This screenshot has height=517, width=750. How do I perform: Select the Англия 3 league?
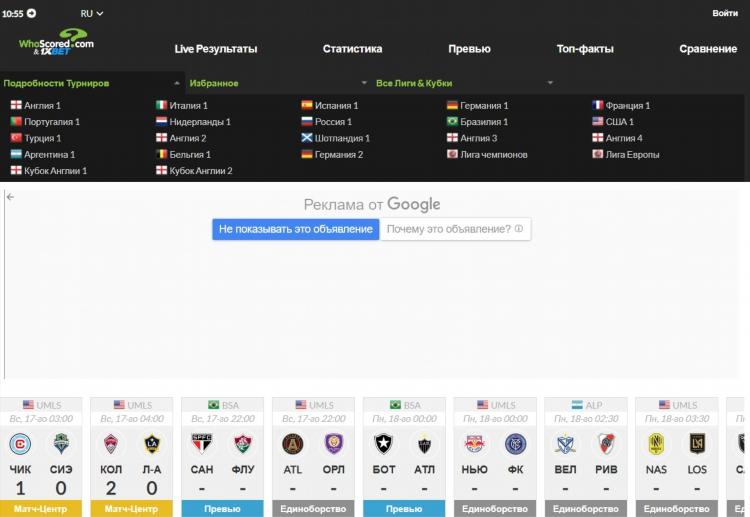tap(472, 138)
